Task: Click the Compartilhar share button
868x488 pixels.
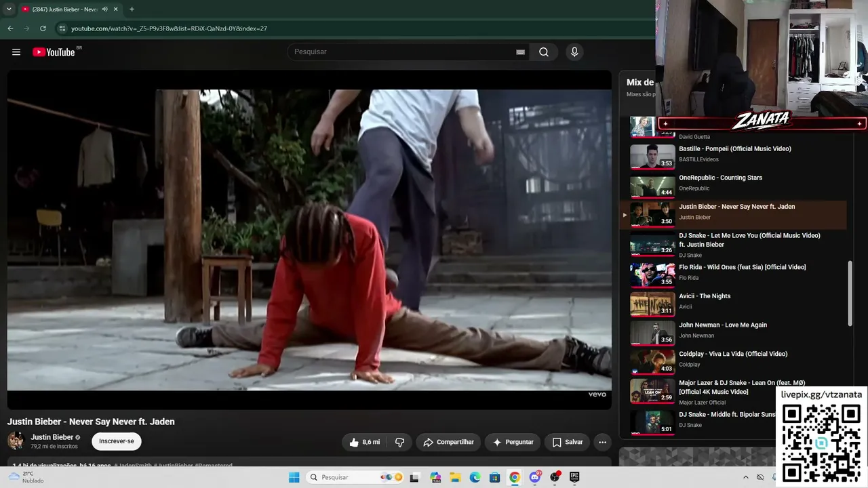Action: pyautogui.click(x=448, y=442)
